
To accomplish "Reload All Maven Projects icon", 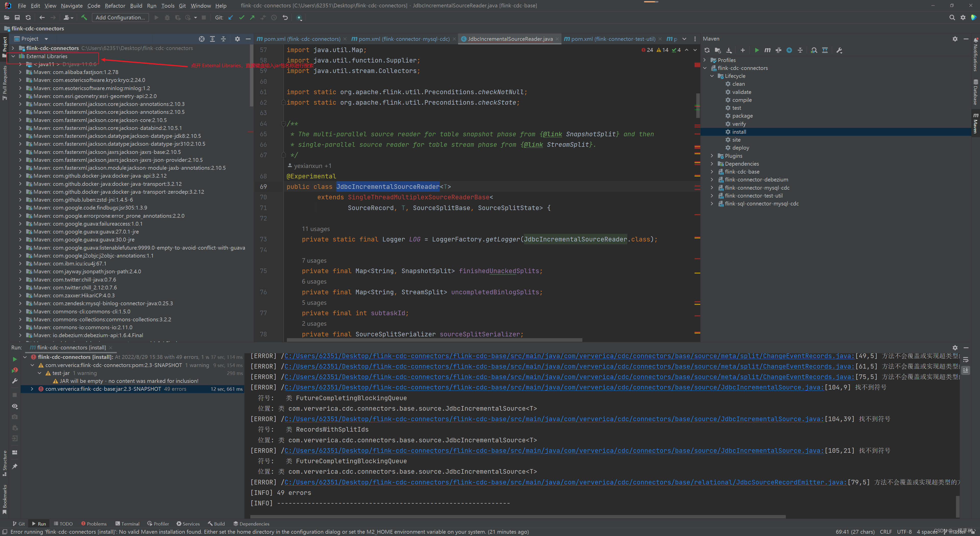I will click(707, 50).
